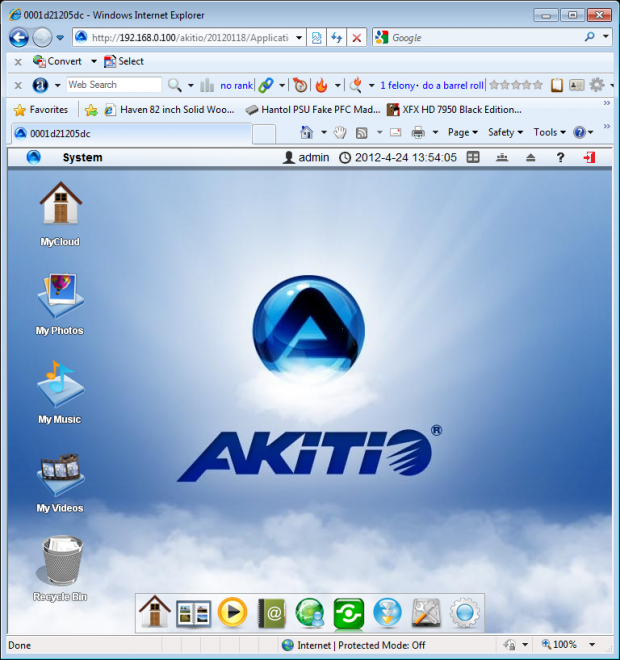620x660 pixels.
Task: Click the Select toolbar button
Action: 124,61
